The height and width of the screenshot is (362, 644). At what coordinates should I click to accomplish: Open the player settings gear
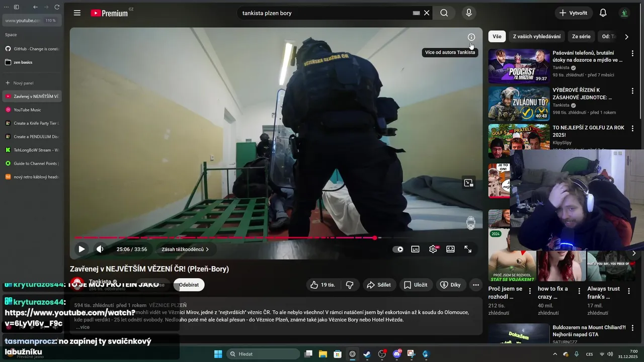coord(433,249)
